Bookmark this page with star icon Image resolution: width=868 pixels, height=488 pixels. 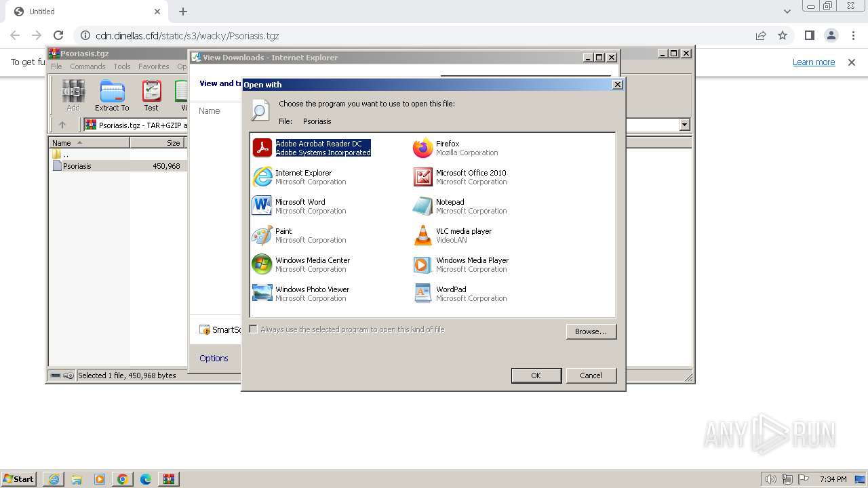click(x=783, y=35)
